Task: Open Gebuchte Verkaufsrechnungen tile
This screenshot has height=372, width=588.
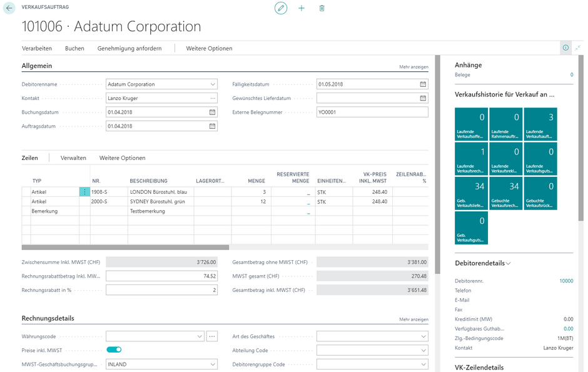Action: coord(506,193)
